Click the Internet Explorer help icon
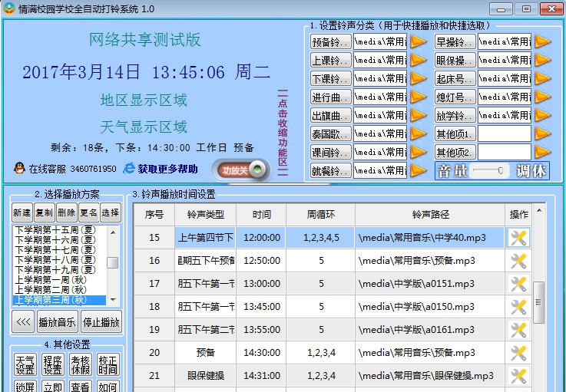This screenshot has width=566, height=392. coord(129,169)
